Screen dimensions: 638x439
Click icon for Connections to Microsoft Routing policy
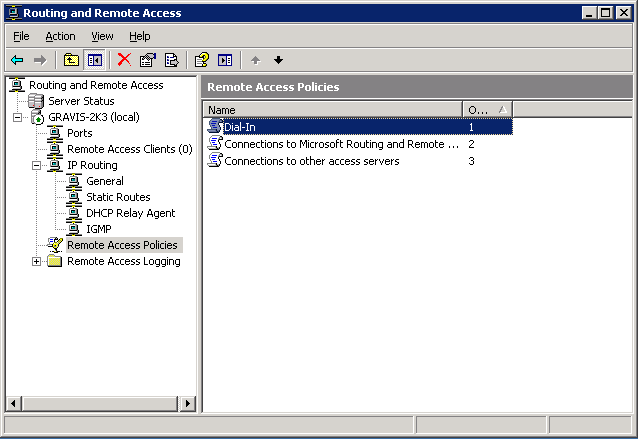(x=215, y=143)
